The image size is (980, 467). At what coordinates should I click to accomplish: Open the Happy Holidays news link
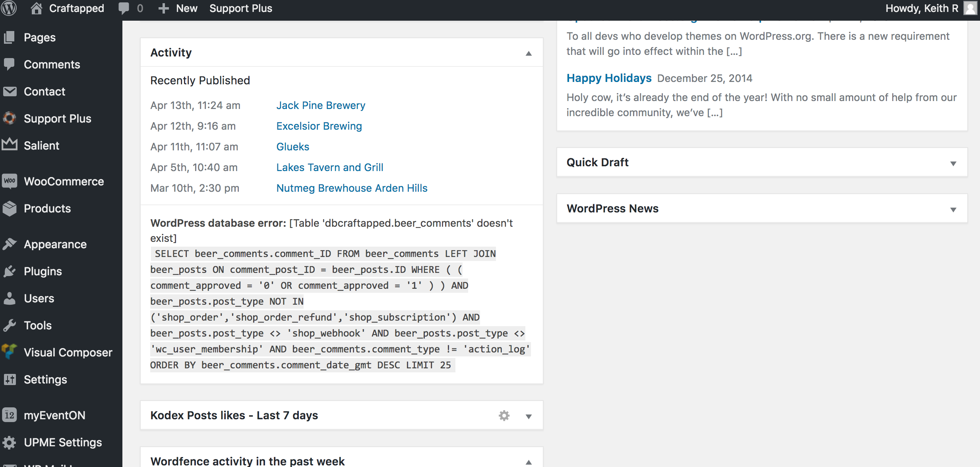point(609,78)
